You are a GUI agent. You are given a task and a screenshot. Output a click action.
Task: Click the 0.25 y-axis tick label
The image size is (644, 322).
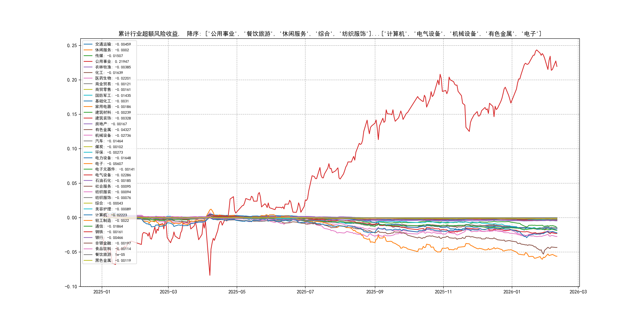coord(72,46)
